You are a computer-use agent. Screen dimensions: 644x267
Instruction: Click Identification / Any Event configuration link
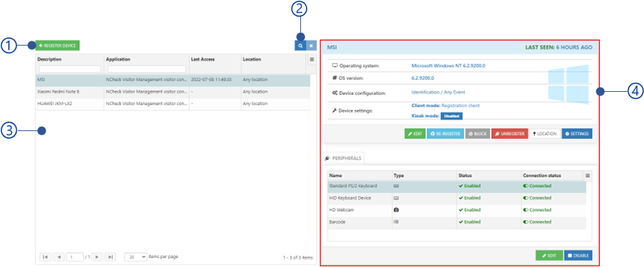pyautogui.click(x=438, y=93)
